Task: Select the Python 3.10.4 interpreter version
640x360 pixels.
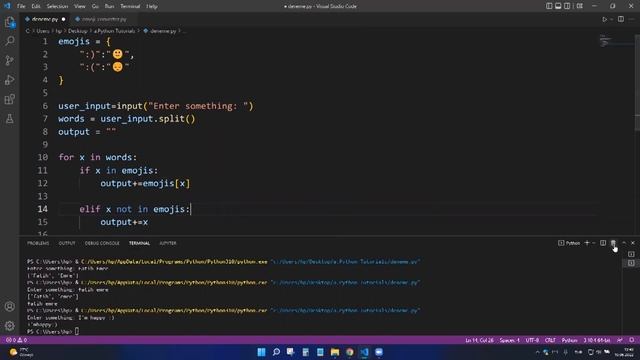Action: point(597,340)
